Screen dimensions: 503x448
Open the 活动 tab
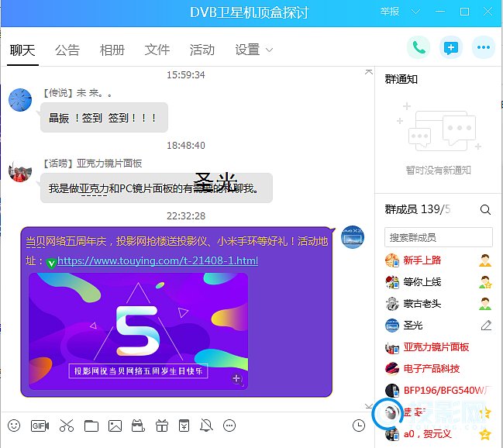(202, 50)
